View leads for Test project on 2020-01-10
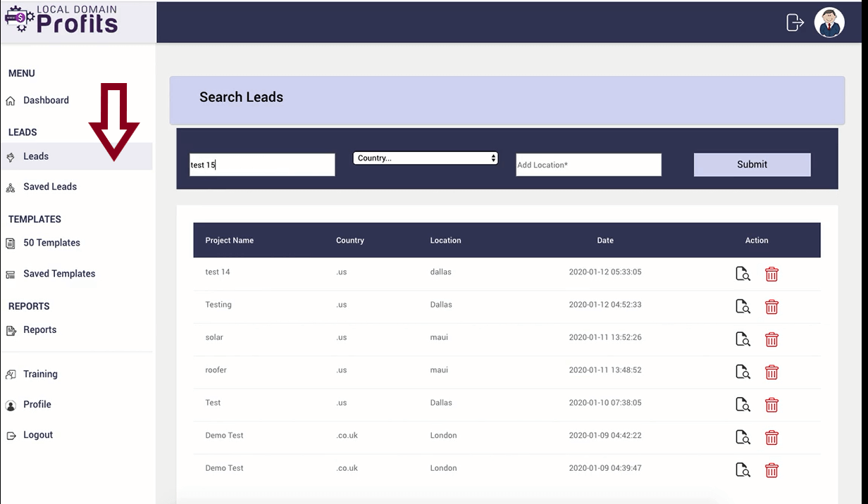The height and width of the screenshot is (504, 868). click(x=743, y=405)
